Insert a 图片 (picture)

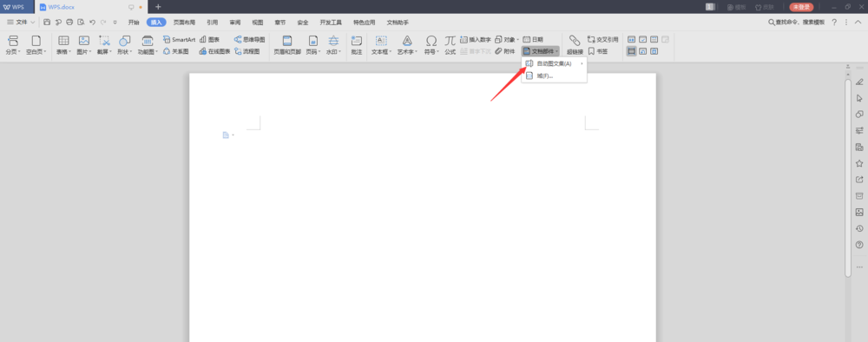(84, 45)
